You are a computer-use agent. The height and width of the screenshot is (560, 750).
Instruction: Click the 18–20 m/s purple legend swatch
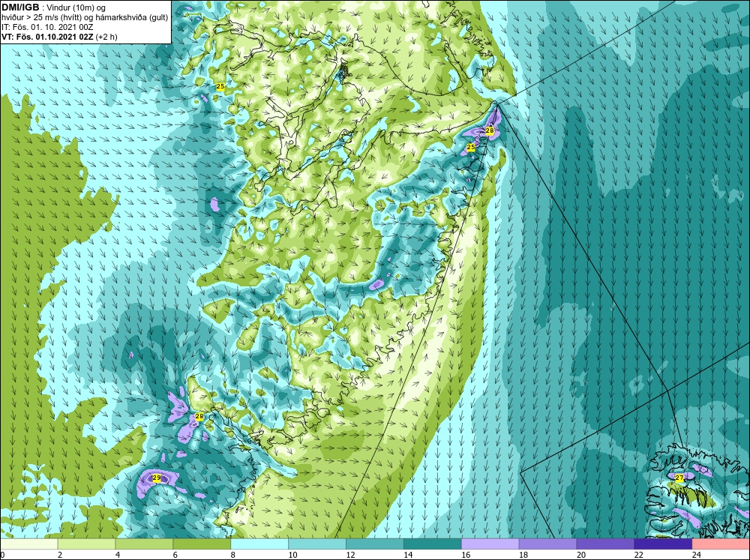pyautogui.click(x=547, y=544)
